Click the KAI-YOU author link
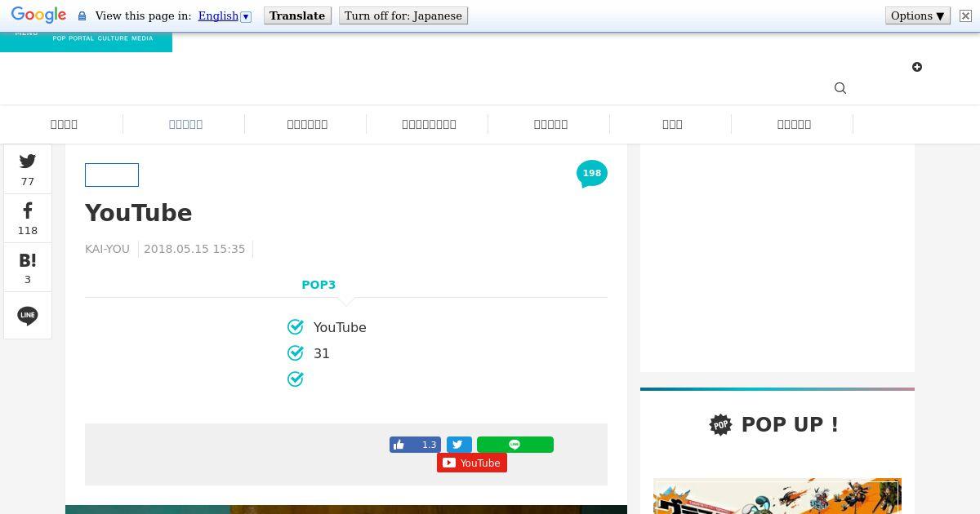Viewport: 980px width, 514px height. pos(107,249)
